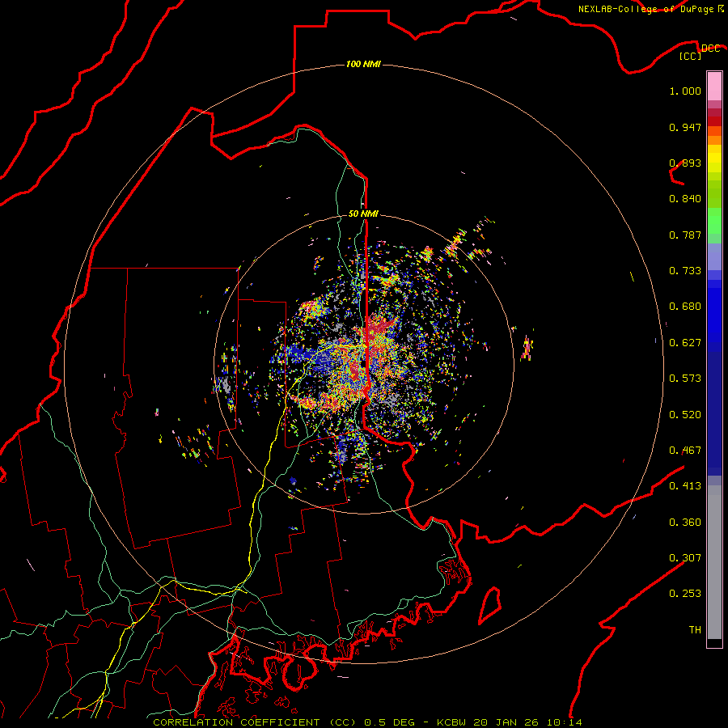The image size is (728, 728).
Task: Select the 0.520 legend value
Action: click(685, 415)
